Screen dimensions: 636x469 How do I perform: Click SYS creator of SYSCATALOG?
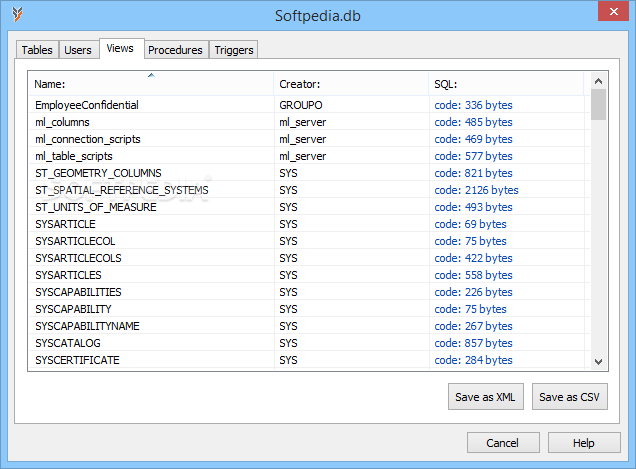click(x=288, y=344)
